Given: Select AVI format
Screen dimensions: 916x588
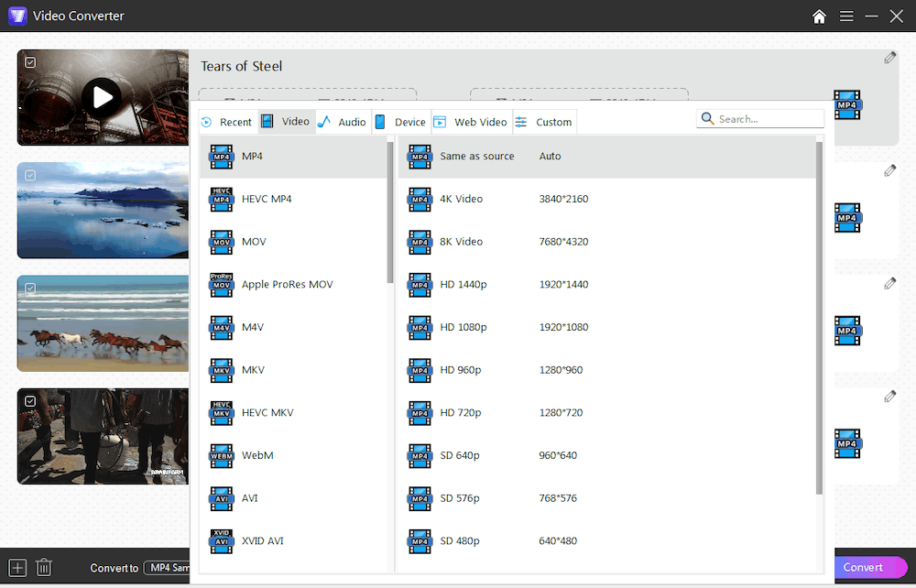Looking at the screenshot, I should point(293,498).
